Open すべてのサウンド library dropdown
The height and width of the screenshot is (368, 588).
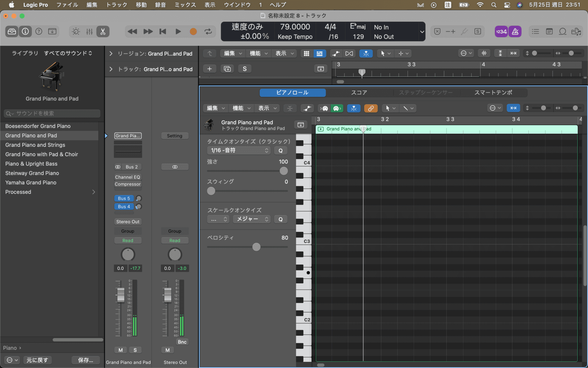tap(68, 53)
